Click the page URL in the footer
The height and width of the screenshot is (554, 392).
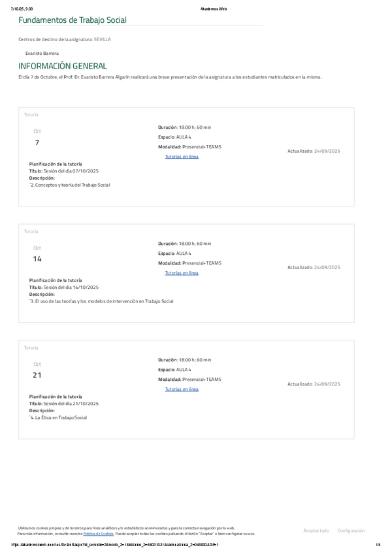(x=123, y=544)
